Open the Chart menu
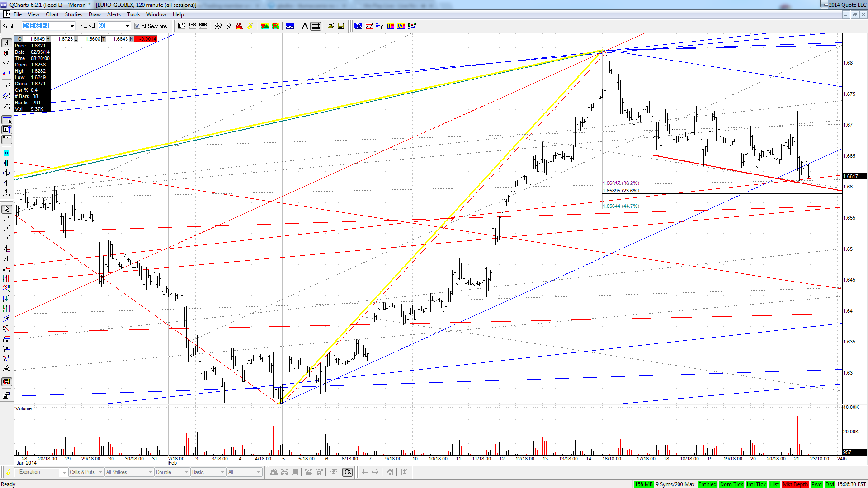The image size is (868, 488). (52, 14)
